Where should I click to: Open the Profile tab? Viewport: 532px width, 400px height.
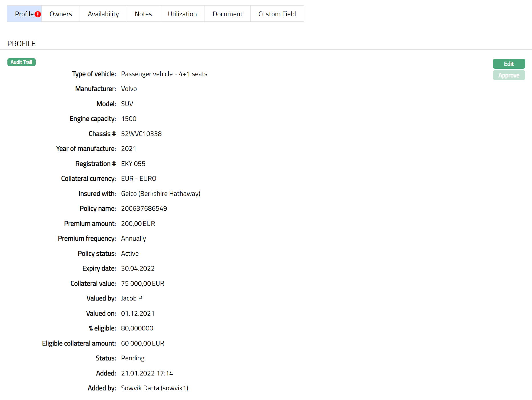point(24,14)
